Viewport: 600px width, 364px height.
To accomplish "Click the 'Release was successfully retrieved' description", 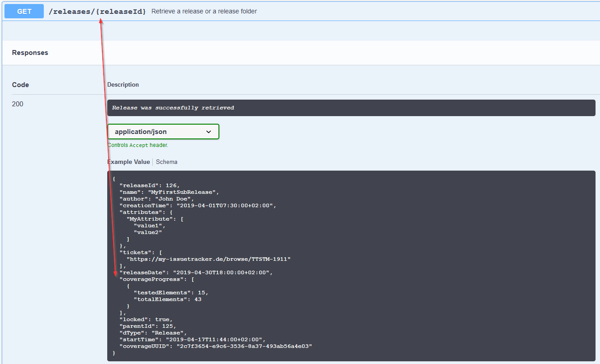I will point(173,108).
